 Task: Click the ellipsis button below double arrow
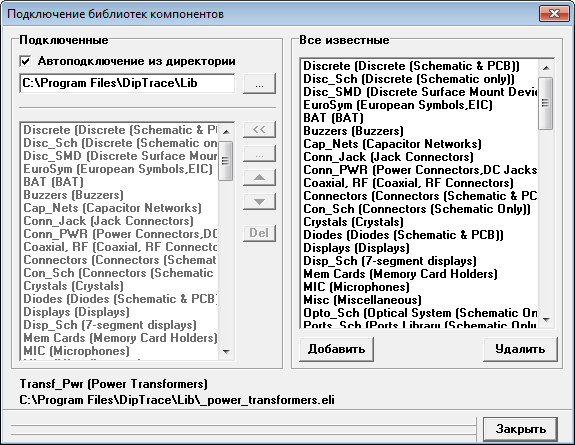(x=259, y=154)
